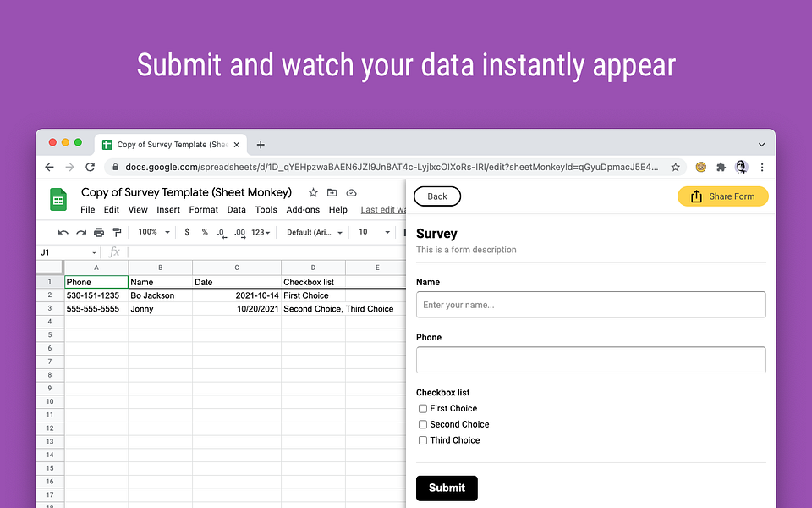Open the Add-ons menu
Screen dimensions: 812x508
pos(303,209)
